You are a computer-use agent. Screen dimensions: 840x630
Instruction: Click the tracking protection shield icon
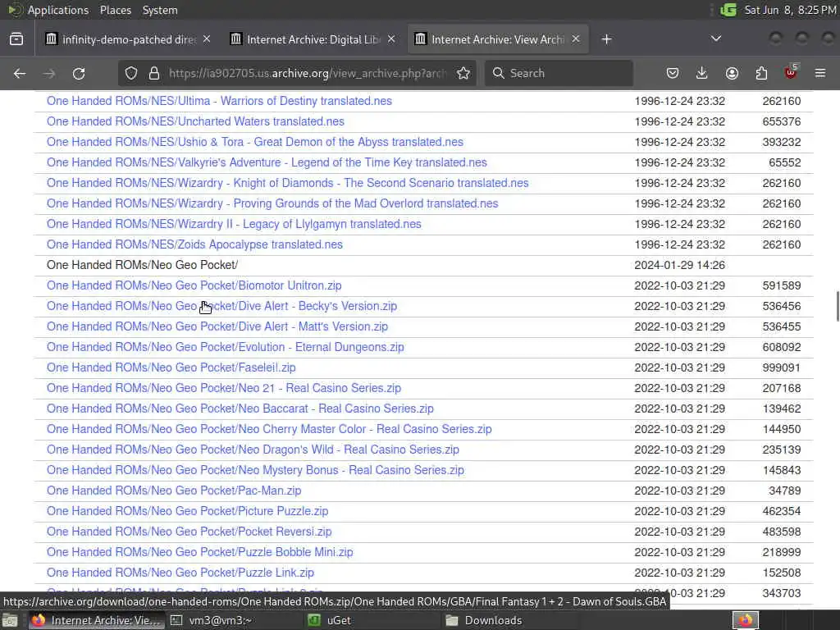coord(131,73)
